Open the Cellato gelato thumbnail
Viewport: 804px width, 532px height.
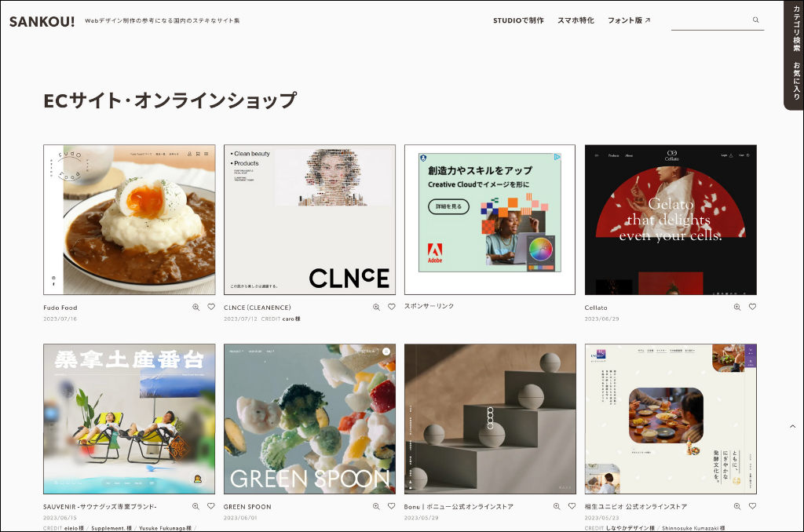[x=671, y=220]
